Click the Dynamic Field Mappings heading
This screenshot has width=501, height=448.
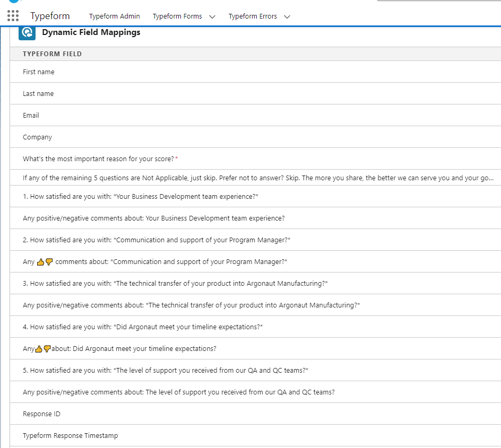[x=91, y=32]
